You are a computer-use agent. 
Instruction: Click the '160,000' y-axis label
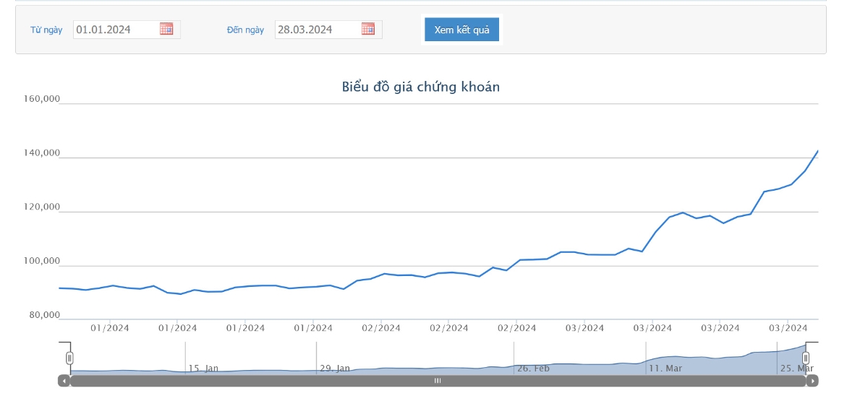pyautogui.click(x=42, y=99)
